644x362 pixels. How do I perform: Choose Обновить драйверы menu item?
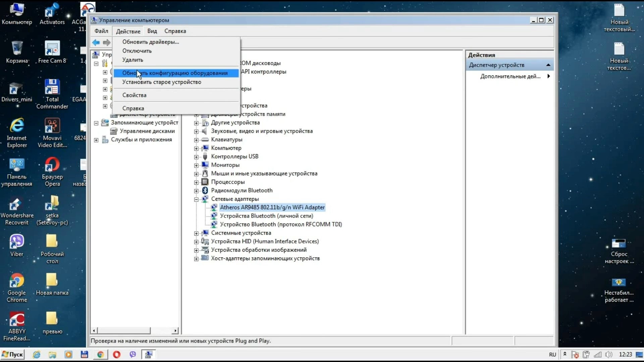(151, 42)
